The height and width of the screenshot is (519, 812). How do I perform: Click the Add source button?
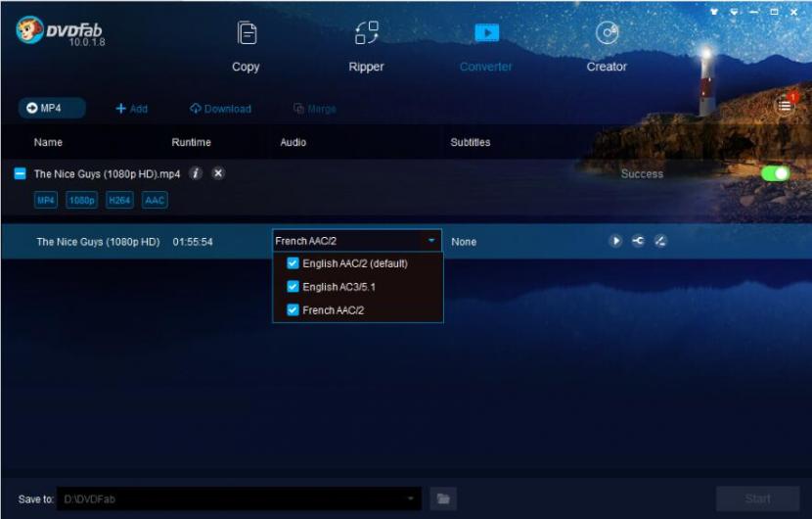131,109
